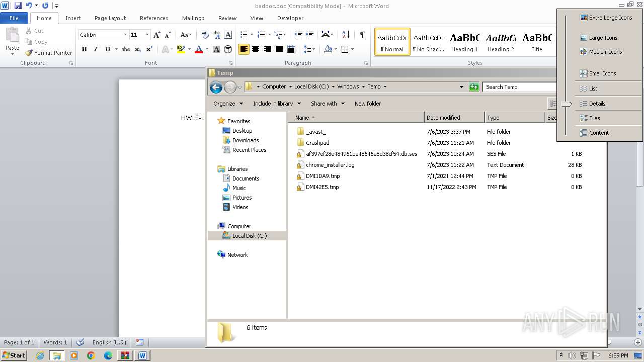The image size is (644, 362).
Task: Open the File tab
Action: (14, 18)
